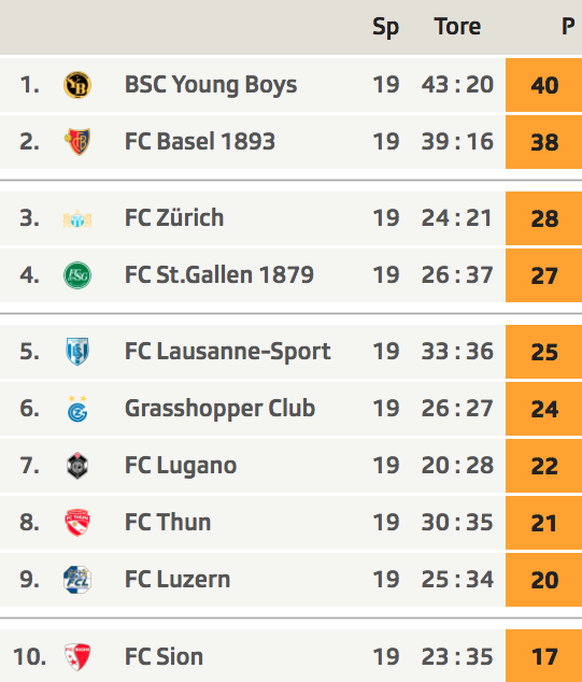Click the FC Thun red crest

point(77,523)
